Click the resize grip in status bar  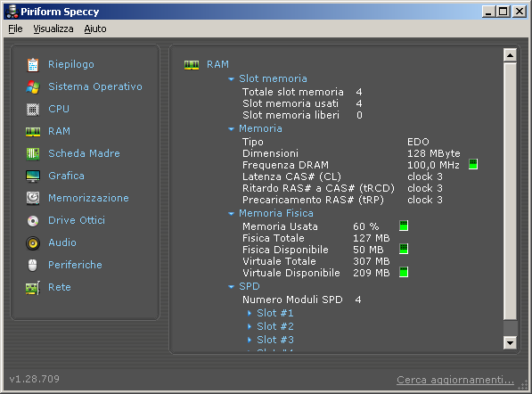pos(523,385)
